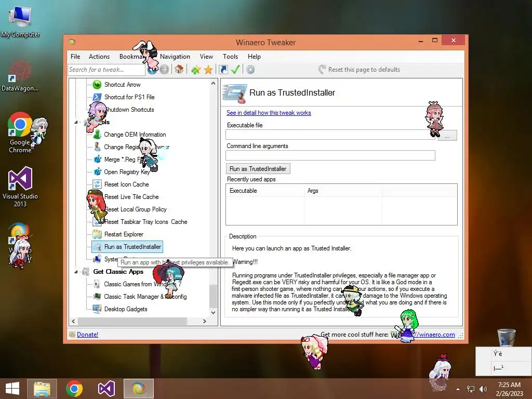Click the green checkmark apply icon
Image resolution: width=532 pixels, height=399 pixels.
tap(235, 70)
